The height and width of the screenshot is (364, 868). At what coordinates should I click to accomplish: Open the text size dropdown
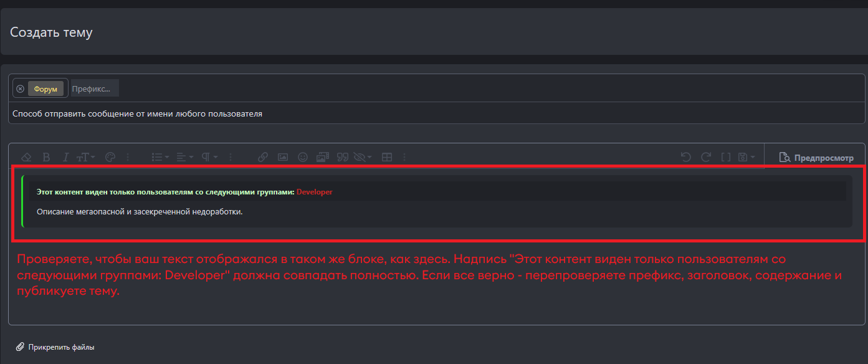point(85,156)
